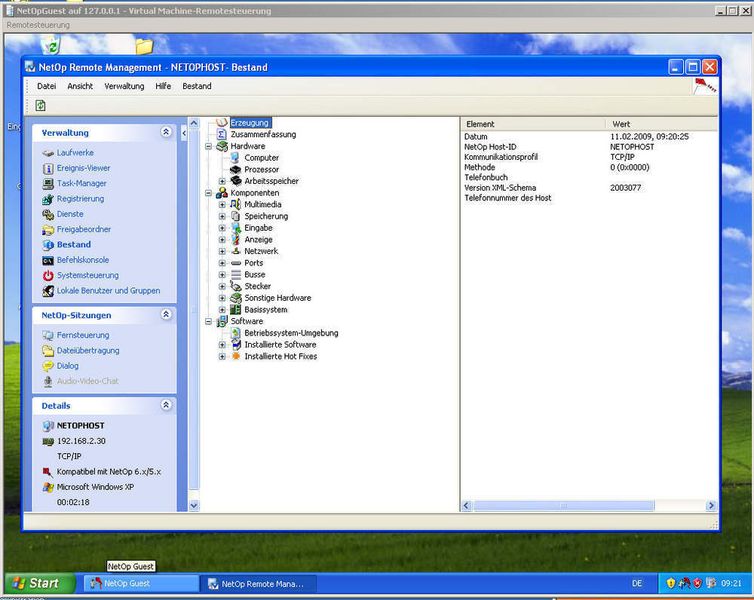Select the Eingabe tree item

258,228
